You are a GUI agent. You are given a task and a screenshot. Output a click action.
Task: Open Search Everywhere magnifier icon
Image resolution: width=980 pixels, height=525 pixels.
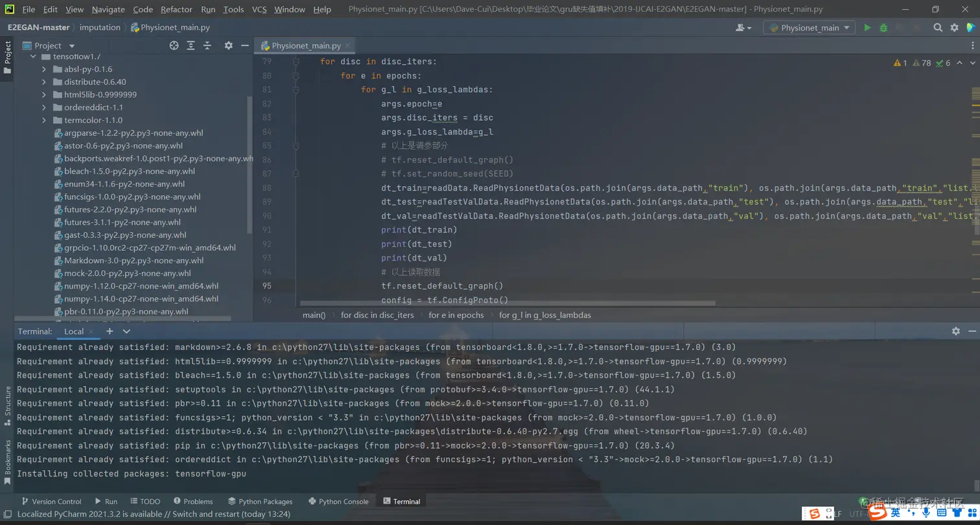click(938, 28)
